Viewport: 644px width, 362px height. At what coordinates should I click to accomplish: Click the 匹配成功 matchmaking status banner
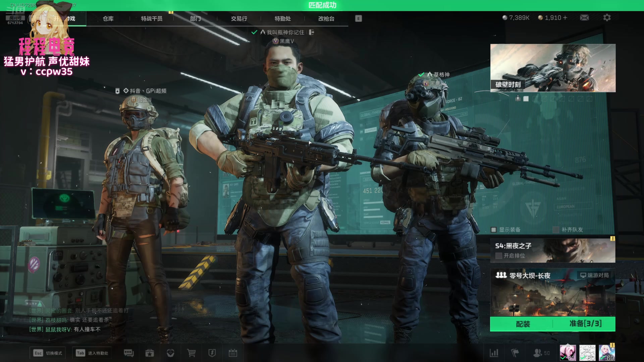[x=322, y=5]
